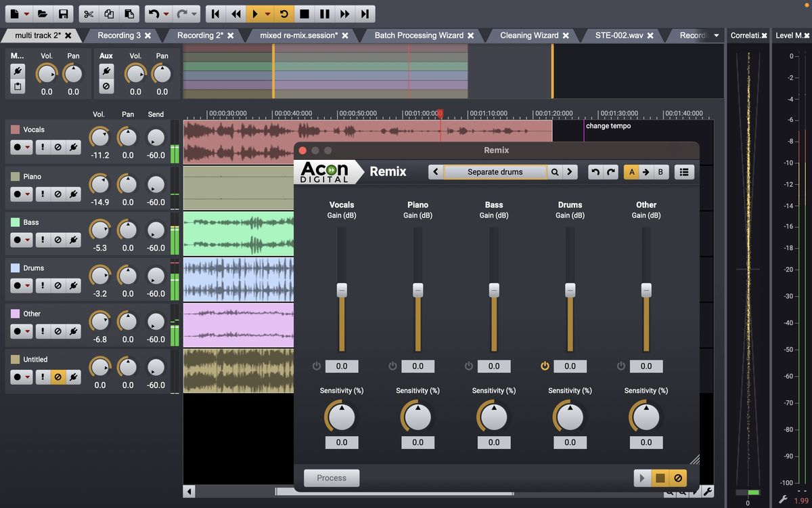The width and height of the screenshot is (812, 508).
Task: Click the change tempo marker in the timeline
Action: click(608, 126)
